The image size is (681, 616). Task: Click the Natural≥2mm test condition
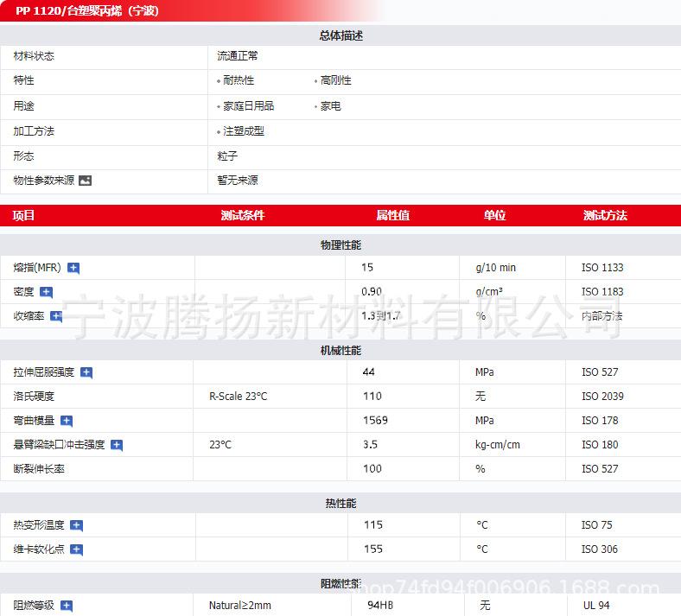240,605
